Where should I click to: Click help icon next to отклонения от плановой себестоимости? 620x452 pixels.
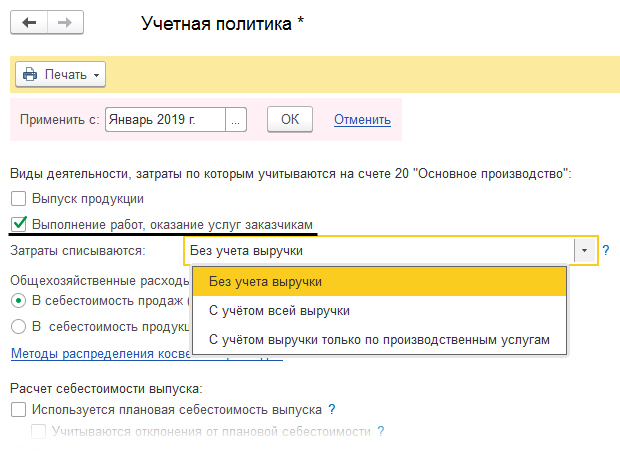pos(380,431)
